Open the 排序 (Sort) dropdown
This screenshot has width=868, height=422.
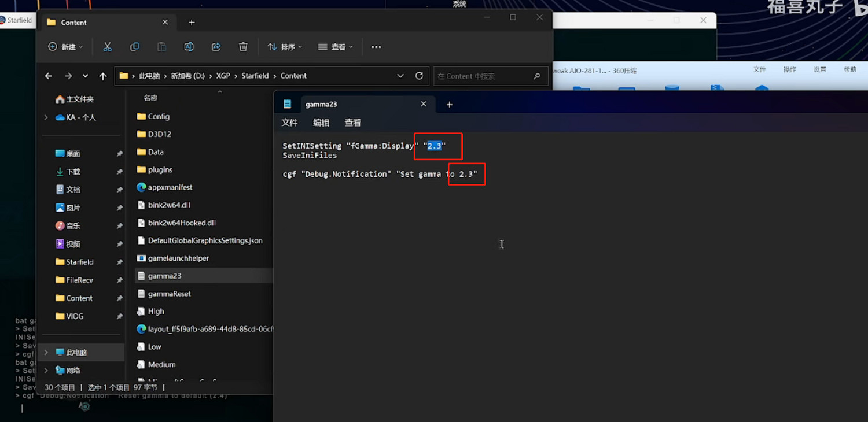[x=285, y=47]
